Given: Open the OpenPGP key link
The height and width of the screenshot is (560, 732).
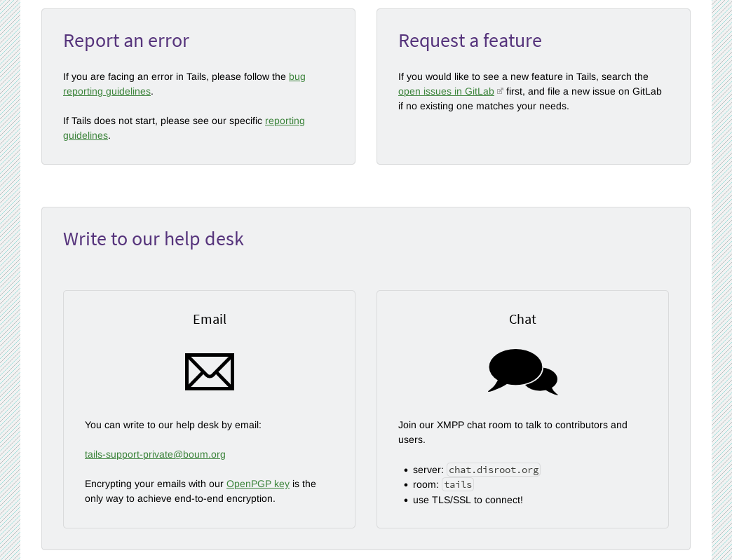Looking at the screenshot, I should pyautogui.click(x=258, y=484).
